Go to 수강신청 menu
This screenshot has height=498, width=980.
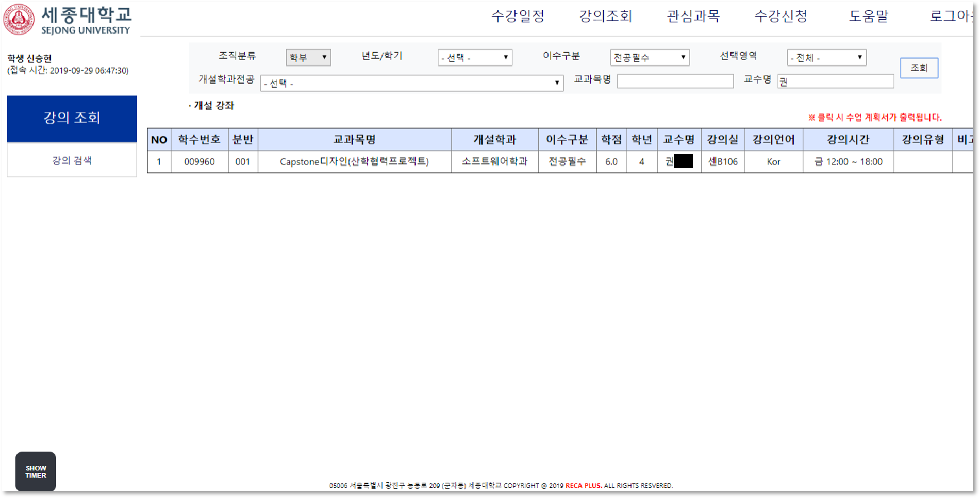[781, 16]
